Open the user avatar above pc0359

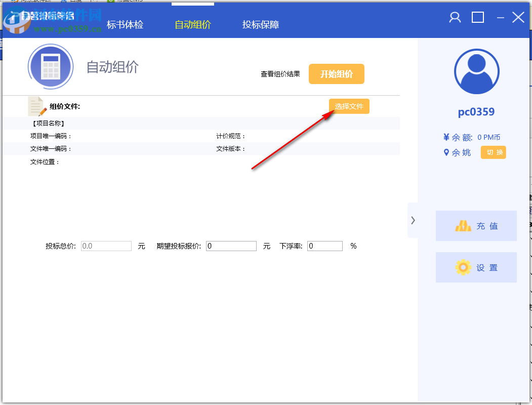coord(476,71)
